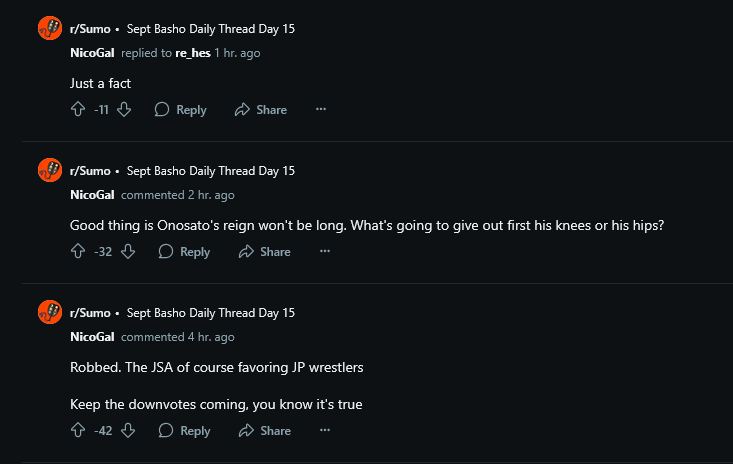Open more options for the -32 score comment
Image resolution: width=733 pixels, height=464 pixels.
[x=325, y=251]
